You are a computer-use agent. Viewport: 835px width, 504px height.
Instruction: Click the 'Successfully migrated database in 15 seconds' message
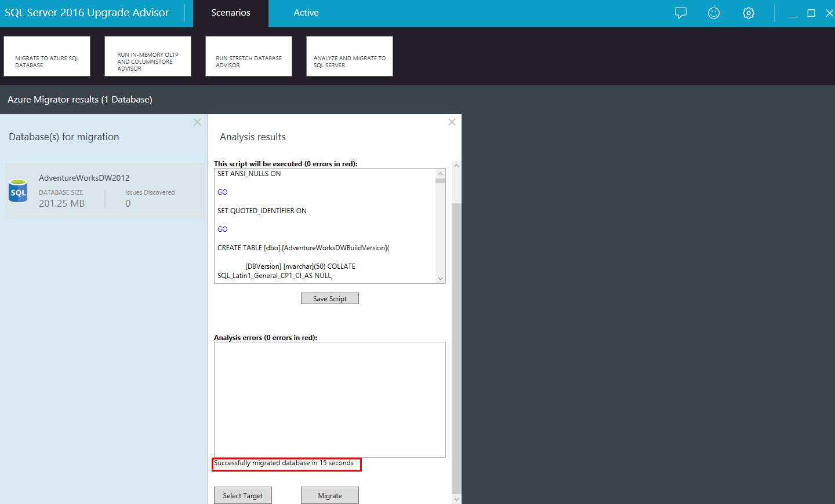(x=284, y=463)
